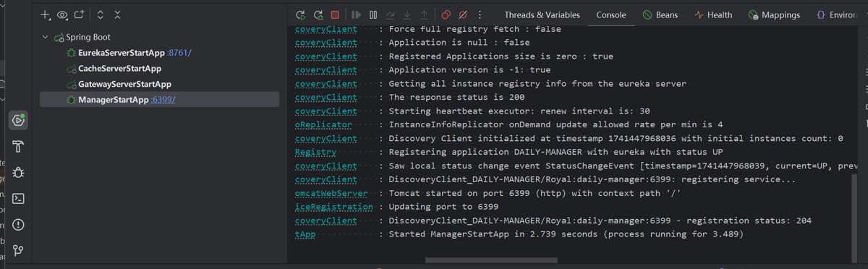
Task: Open the Health tab
Action: [x=712, y=14]
